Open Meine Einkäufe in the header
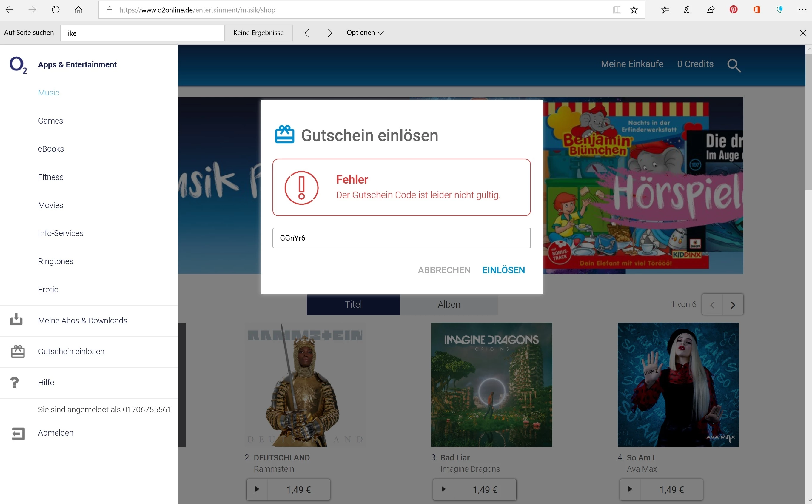The width and height of the screenshot is (812, 504). coord(632,64)
